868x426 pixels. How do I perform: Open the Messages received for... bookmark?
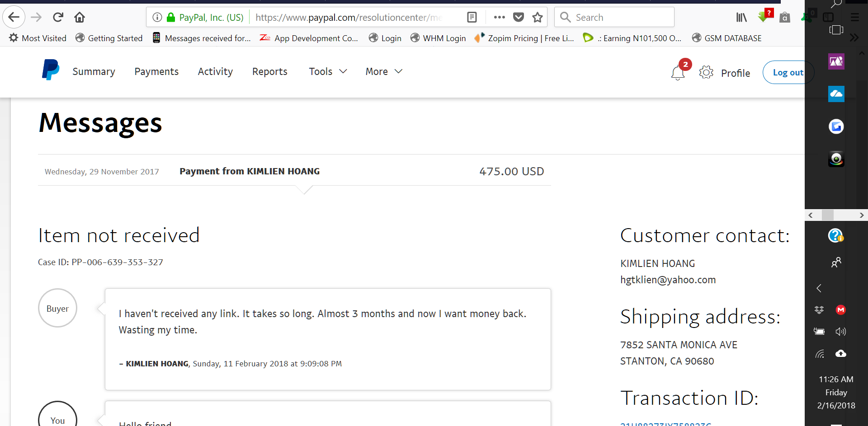pyautogui.click(x=201, y=38)
